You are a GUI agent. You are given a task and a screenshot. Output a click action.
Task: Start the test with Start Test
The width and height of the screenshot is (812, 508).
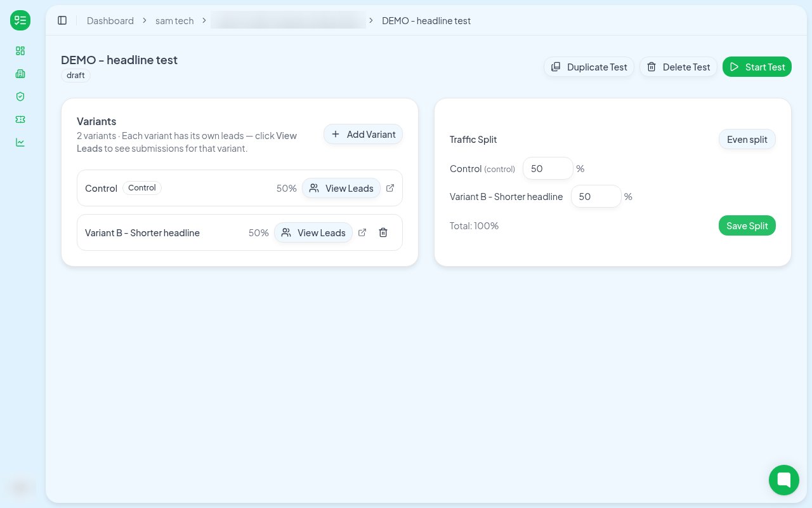pyautogui.click(x=757, y=67)
